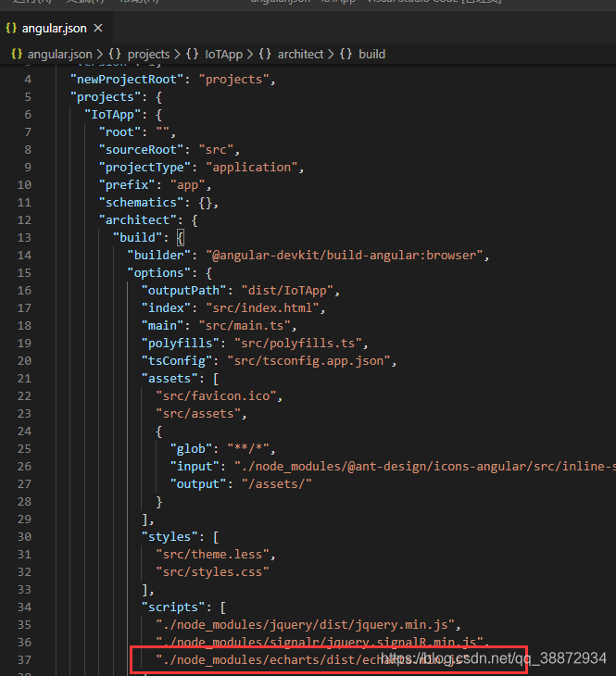The width and height of the screenshot is (616, 676).
Task: Click the architect breadcrumb segment
Action: pyautogui.click(x=300, y=55)
